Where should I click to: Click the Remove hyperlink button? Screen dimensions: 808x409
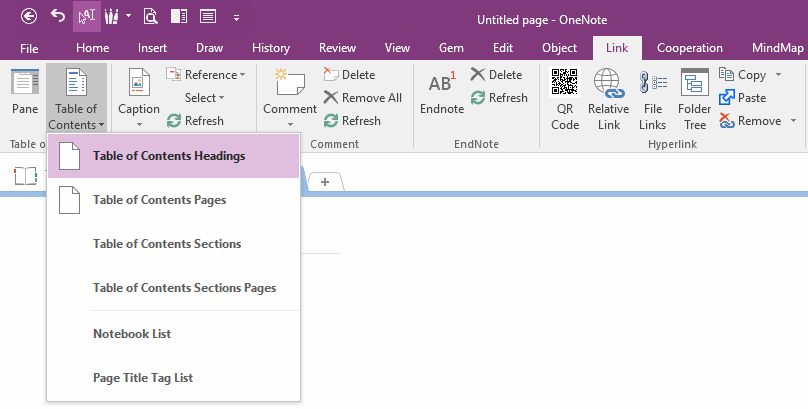(750, 121)
